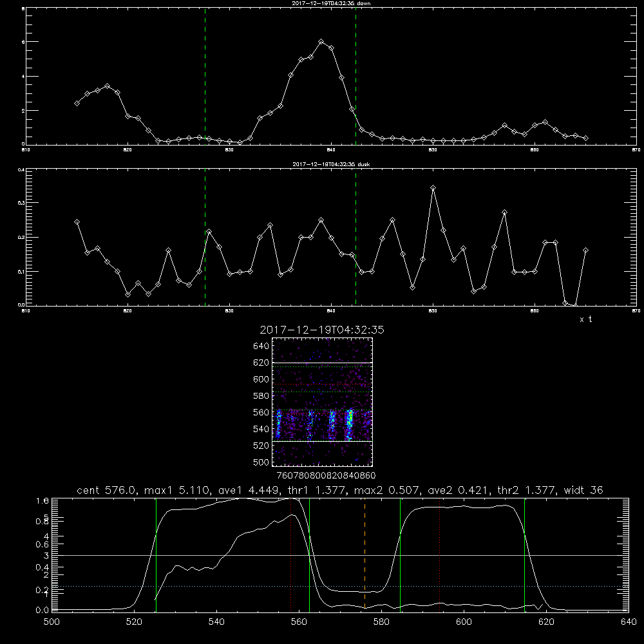This screenshot has height=644, width=644.
Task: Click the '1.6' y-axis label of the bottom plot
Action: pyautogui.click(x=43, y=500)
